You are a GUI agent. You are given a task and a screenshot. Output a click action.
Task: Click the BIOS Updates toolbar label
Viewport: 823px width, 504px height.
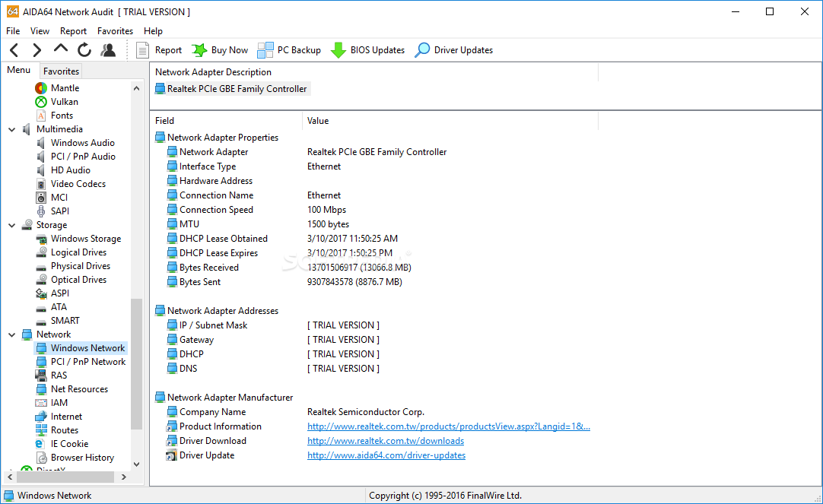tap(377, 50)
